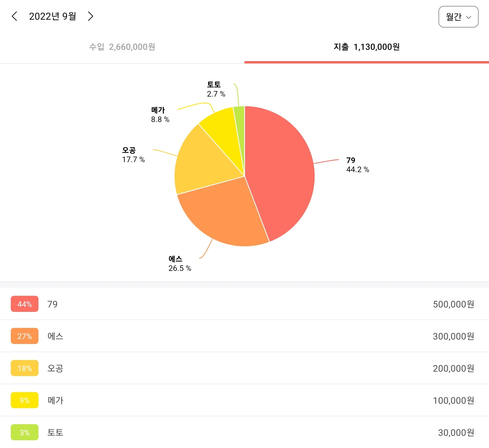Click the dropdown chevron beside 월간

pyautogui.click(x=469, y=17)
